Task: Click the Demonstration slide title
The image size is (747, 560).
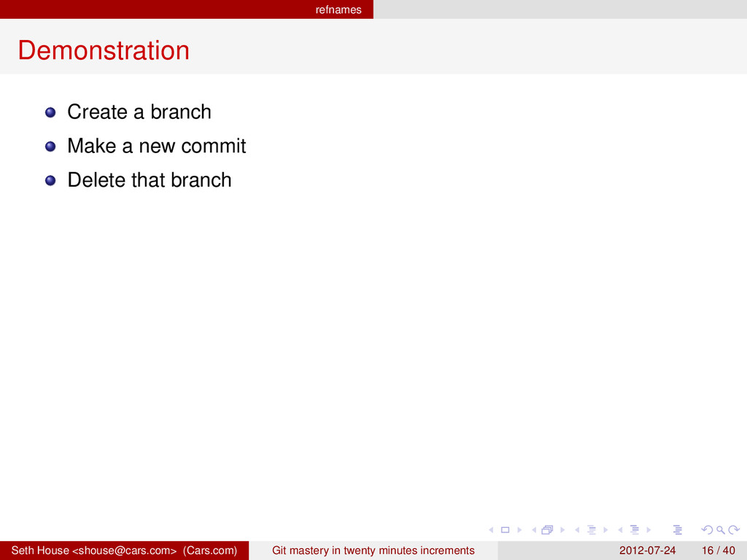Action: tap(104, 50)
